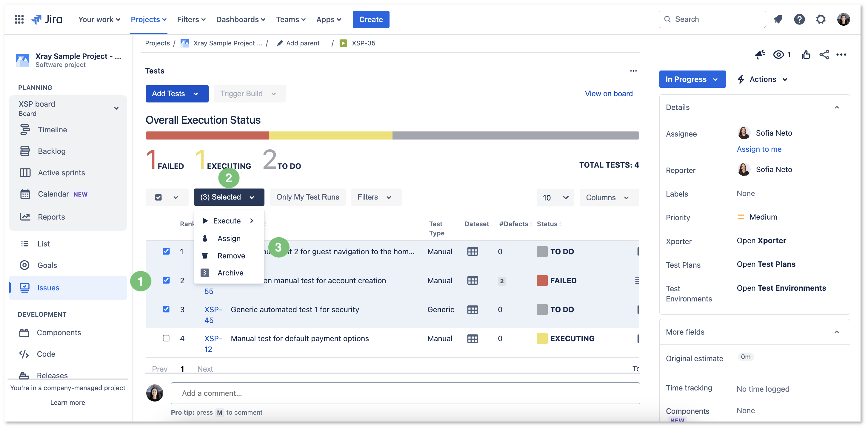Check the checkbox for XSP-12 row
Screen dimensions: 868x429
[166, 338]
